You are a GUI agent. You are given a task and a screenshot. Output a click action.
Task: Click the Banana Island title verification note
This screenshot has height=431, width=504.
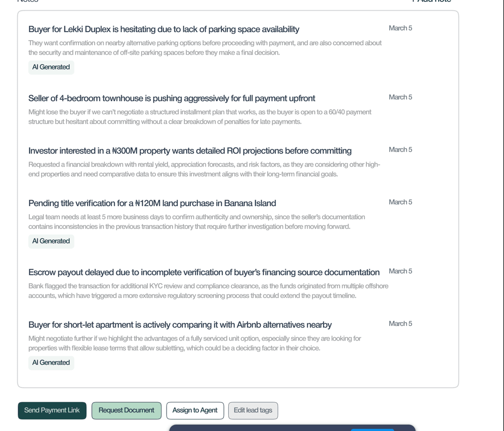tap(152, 203)
